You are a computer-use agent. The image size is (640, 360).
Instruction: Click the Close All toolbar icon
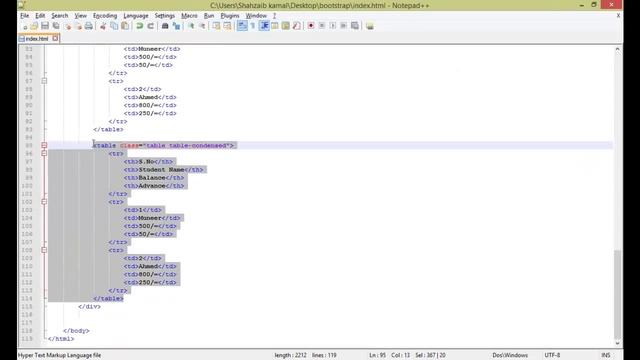(78, 26)
